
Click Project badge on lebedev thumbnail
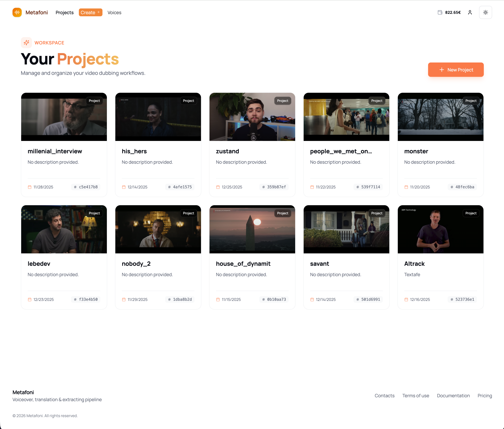pyautogui.click(x=94, y=213)
